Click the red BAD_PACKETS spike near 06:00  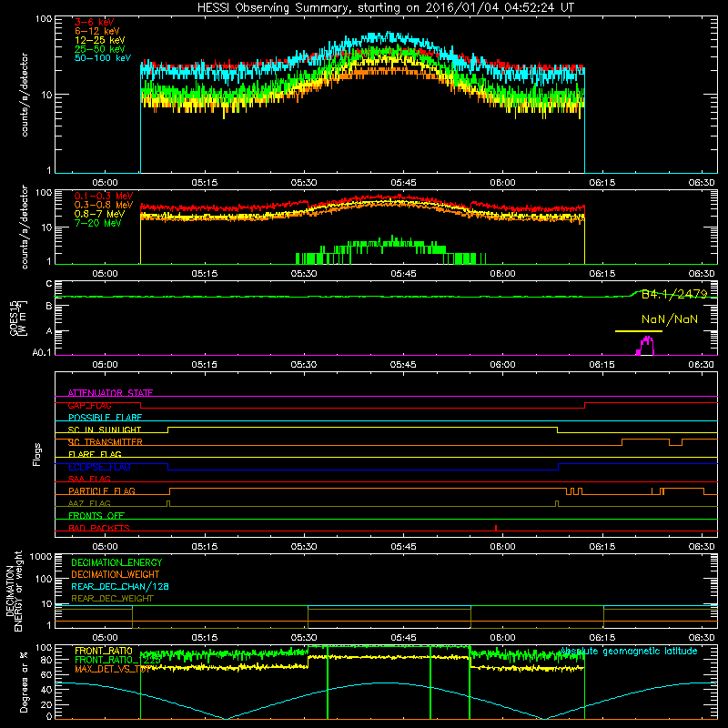coord(496,528)
